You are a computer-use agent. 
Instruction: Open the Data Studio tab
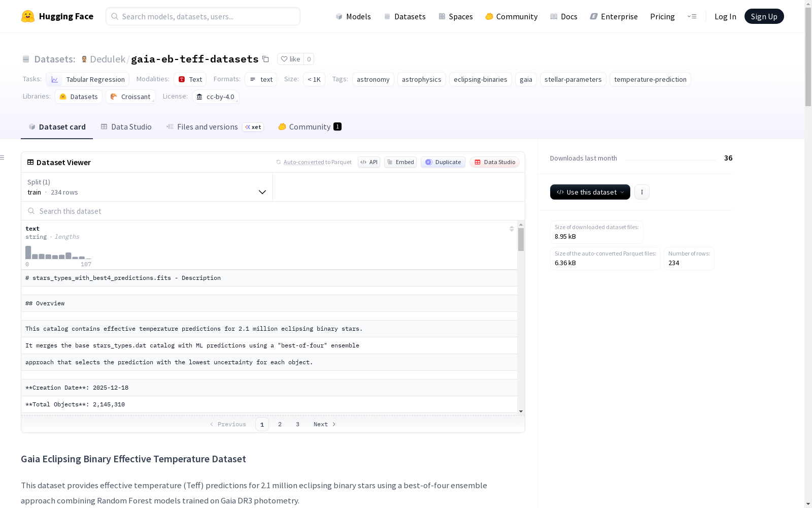(x=126, y=127)
